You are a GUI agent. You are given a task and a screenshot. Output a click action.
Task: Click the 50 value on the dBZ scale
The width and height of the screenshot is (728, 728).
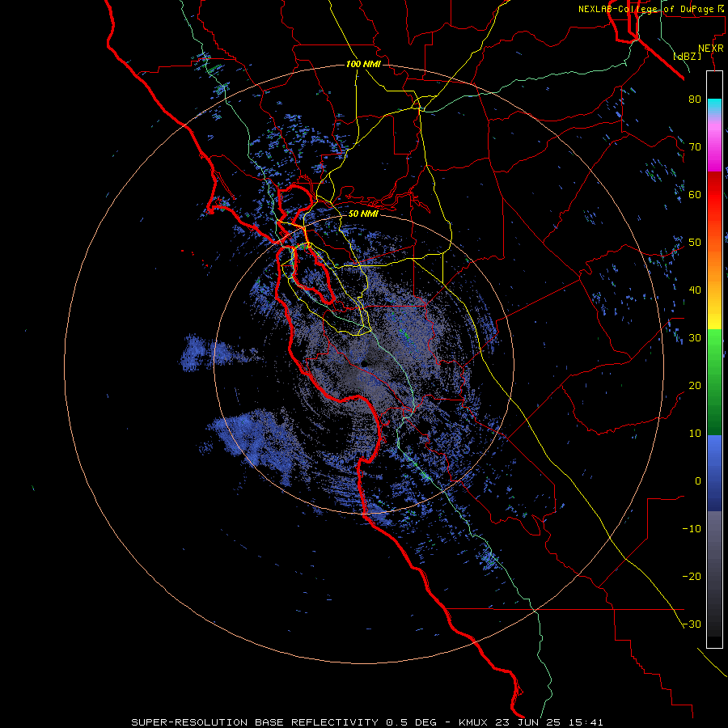point(695,243)
